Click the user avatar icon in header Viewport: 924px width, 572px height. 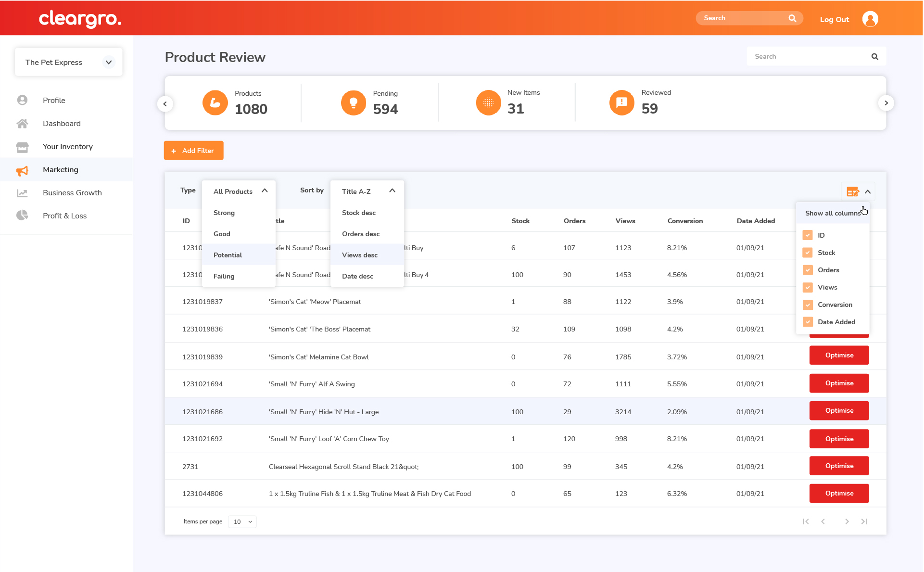pos(870,19)
